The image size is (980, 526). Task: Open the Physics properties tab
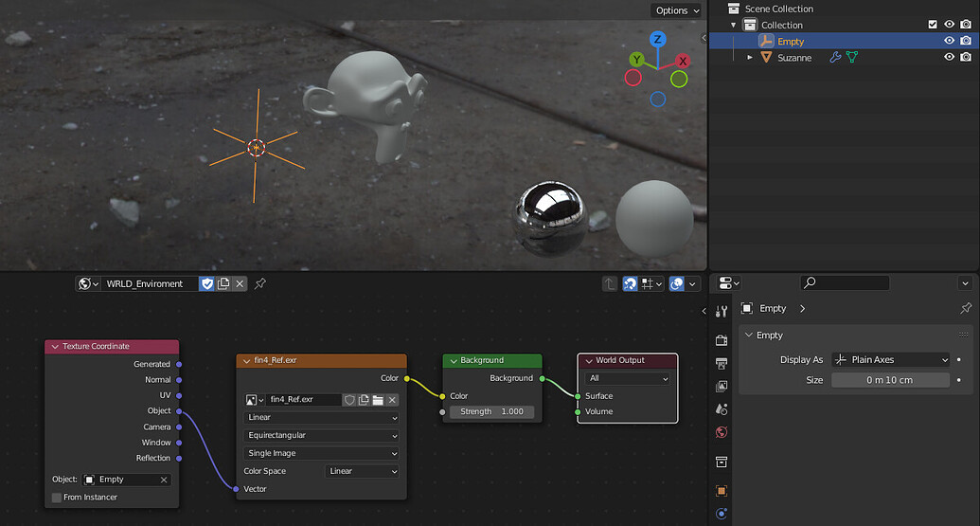(x=722, y=514)
